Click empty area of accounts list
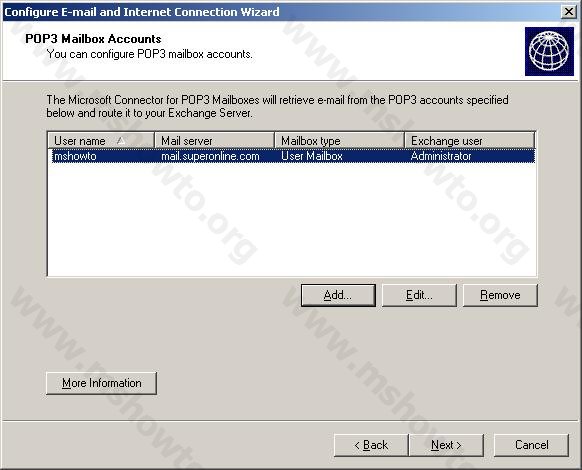 pos(292,219)
